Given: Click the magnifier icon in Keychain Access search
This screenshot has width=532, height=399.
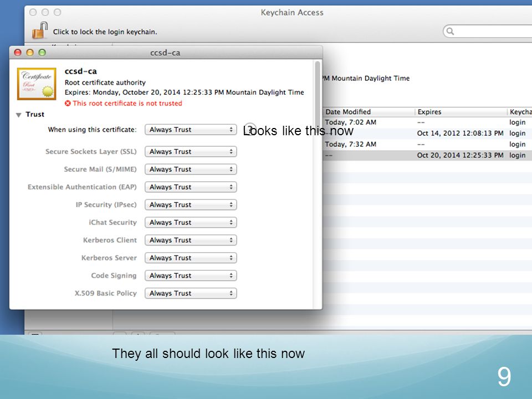Looking at the screenshot, I should pos(450,31).
